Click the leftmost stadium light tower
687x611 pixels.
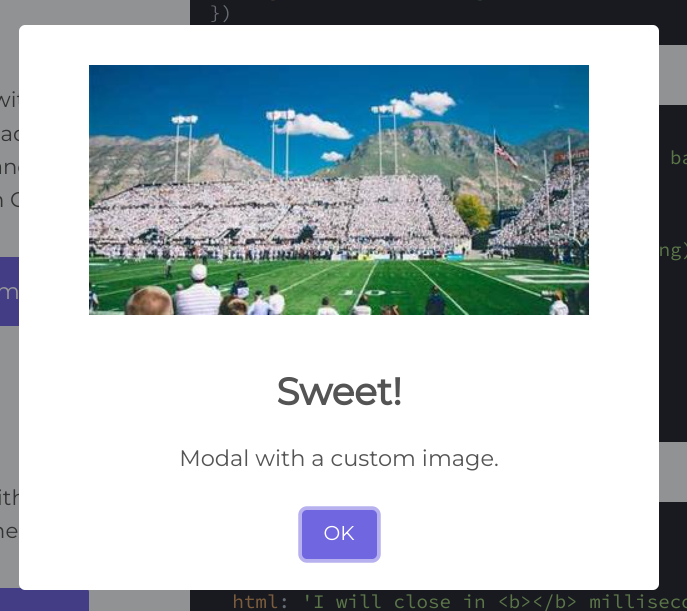point(184,148)
